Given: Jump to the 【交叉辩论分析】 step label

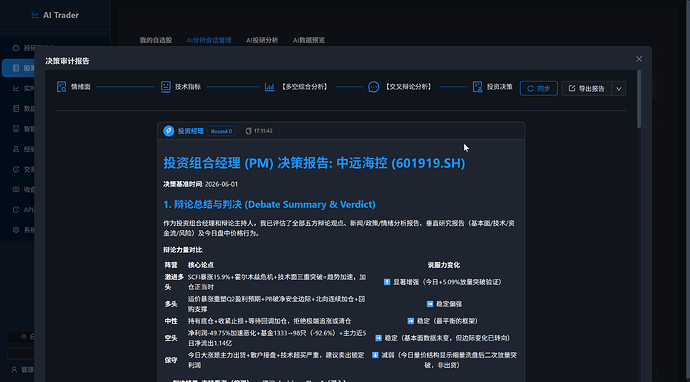Looking at the screenshot, I should click(408, 87).
